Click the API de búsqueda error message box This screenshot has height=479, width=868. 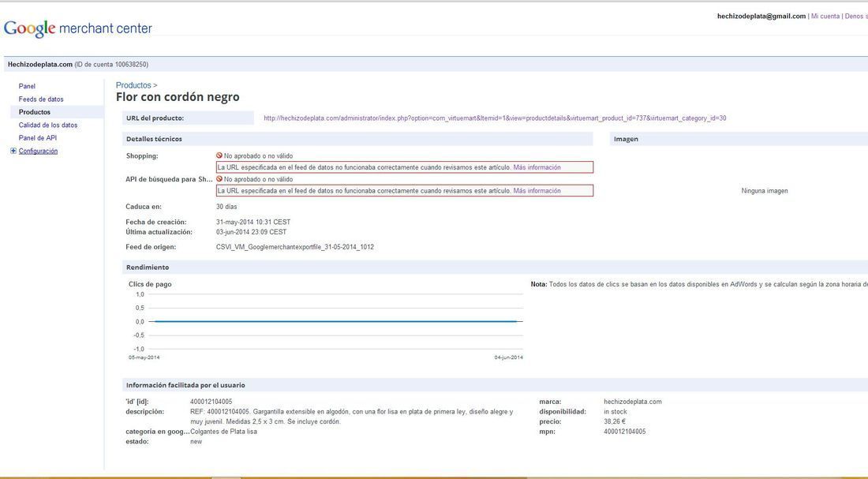[x=405, y=190]
